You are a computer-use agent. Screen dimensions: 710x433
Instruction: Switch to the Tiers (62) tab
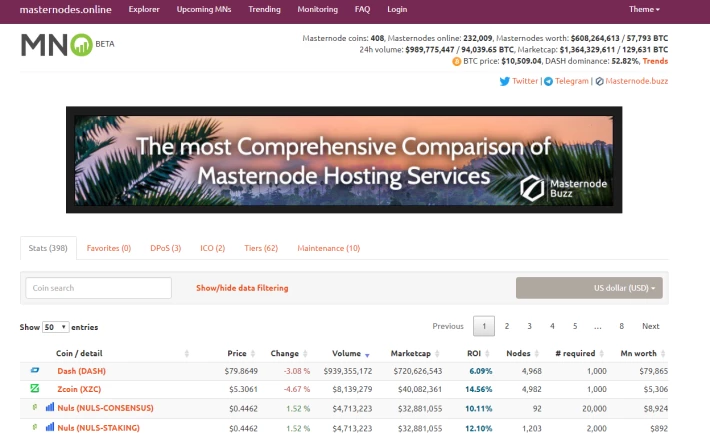(261, 248)
